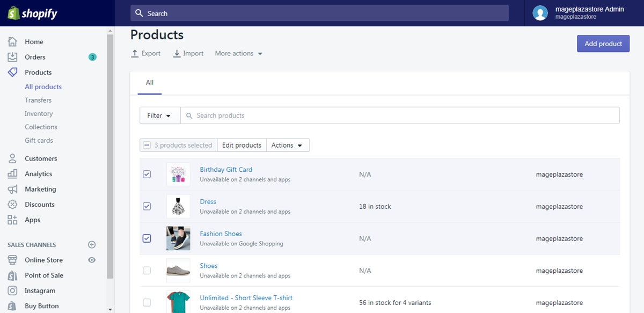Open Transfers in sidebar
644x313 pixels.
point(38,100)
